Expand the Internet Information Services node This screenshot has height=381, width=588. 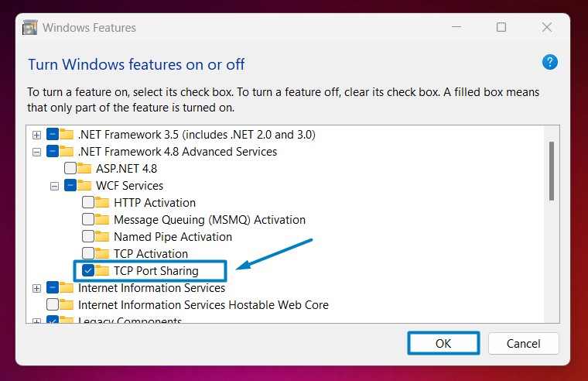[36, 288]
